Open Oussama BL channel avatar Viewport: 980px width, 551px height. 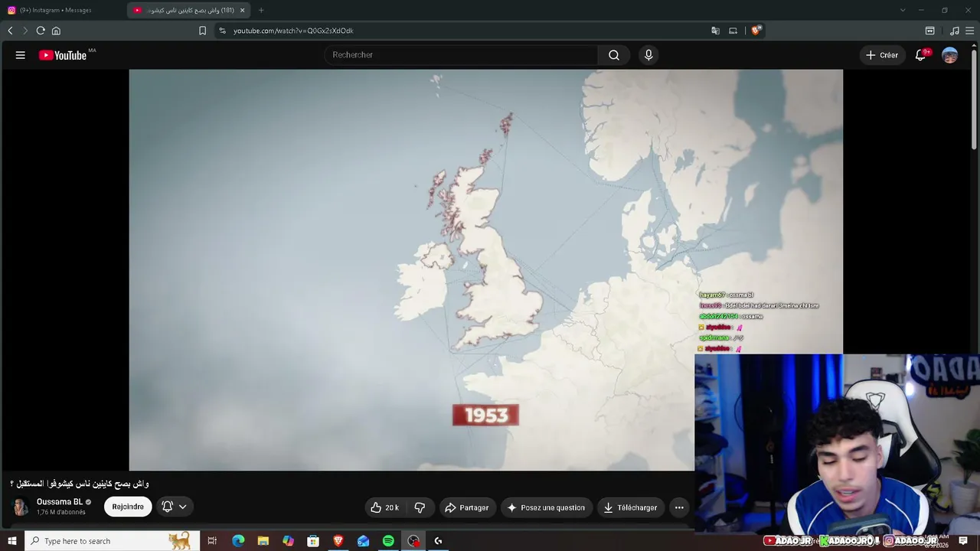click(x=21, y=507)
